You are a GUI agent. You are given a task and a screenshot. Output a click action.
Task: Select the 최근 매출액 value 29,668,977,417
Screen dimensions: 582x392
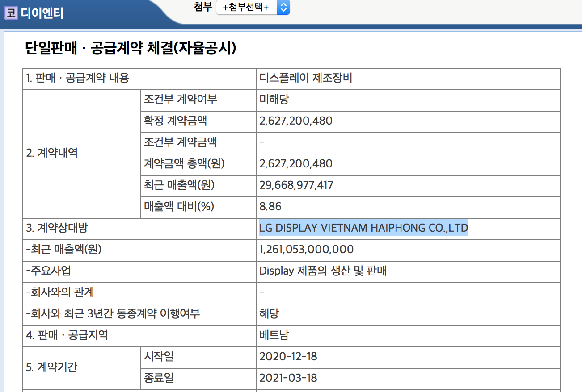[296, 185]
